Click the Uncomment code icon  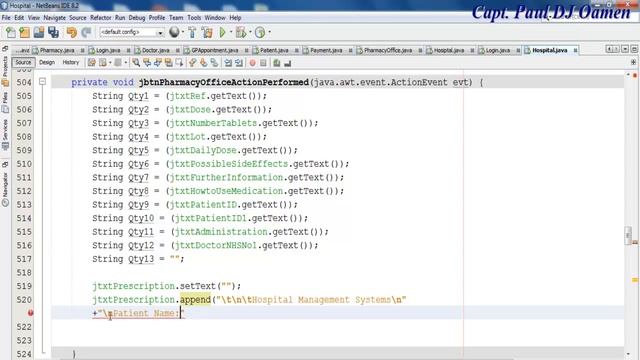click(288, 63)
